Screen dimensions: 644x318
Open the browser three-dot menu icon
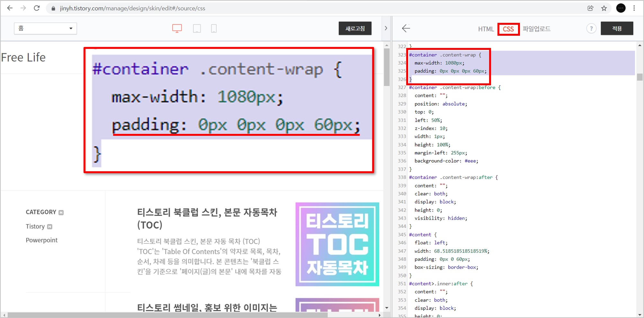(634, 8)
